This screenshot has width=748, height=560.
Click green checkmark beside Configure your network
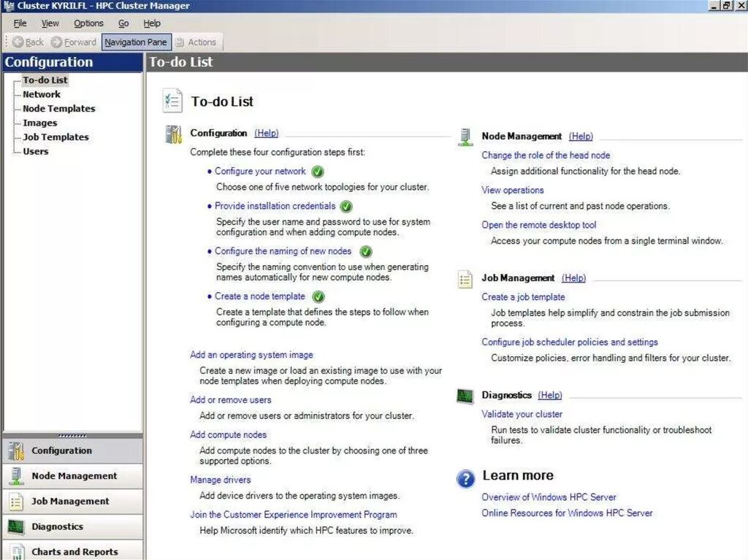click(318, 172)
